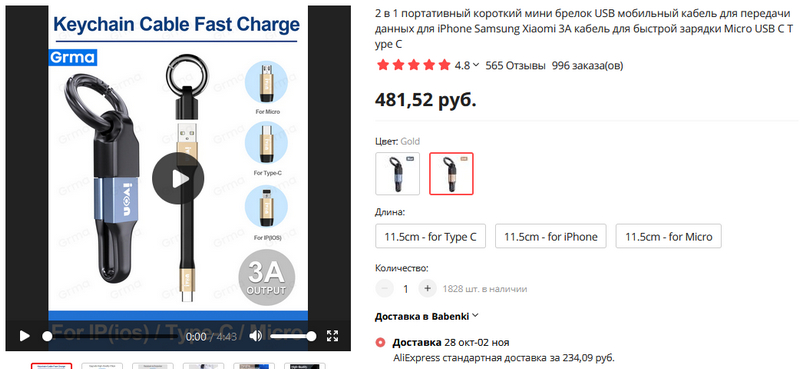800x369 pixels.
Task: Select the Gold color variant swatch
Action: point(451,174)
